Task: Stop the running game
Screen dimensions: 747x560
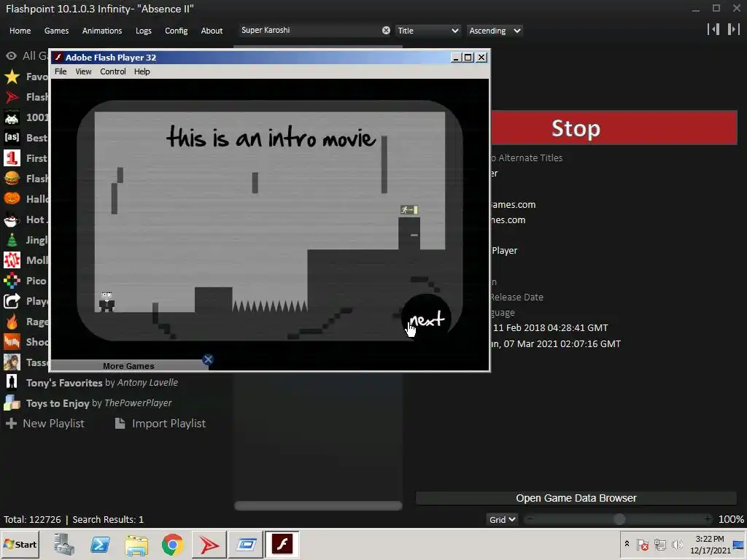Action: pos(614,128)
